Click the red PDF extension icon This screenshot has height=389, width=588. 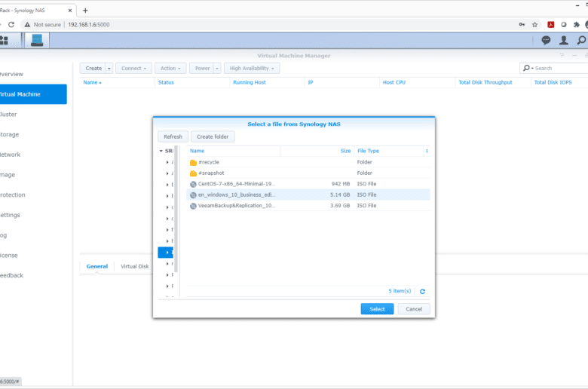551,24
